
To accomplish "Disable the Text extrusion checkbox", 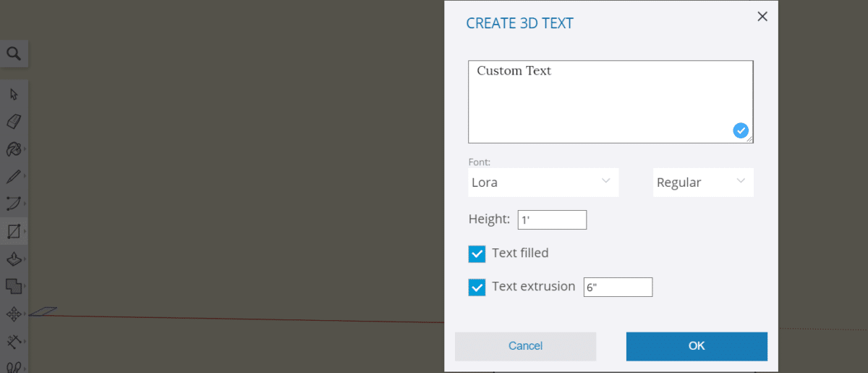I will (x=477, y=288).
